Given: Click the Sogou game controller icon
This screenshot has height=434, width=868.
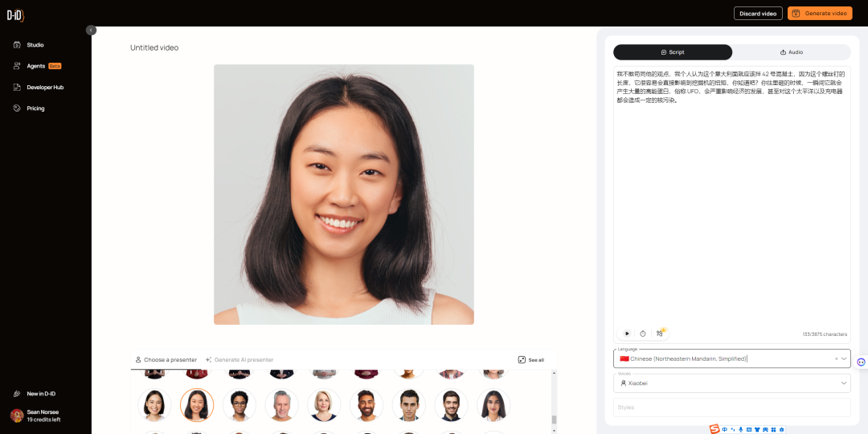Looking at the screenshot, I should pos(765,429).
